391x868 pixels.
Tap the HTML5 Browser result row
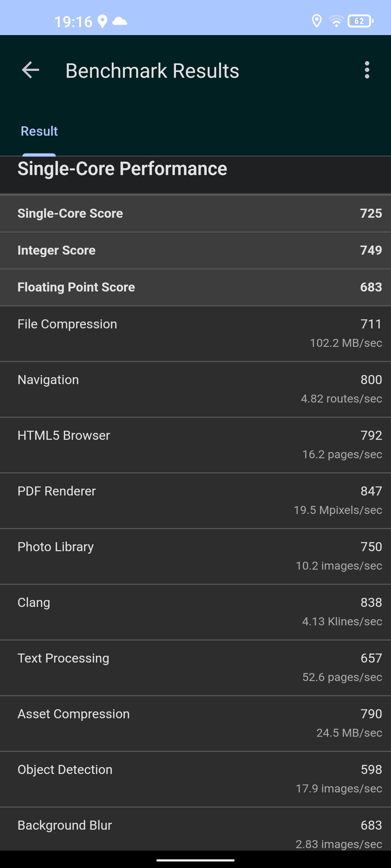pos(195,445)
